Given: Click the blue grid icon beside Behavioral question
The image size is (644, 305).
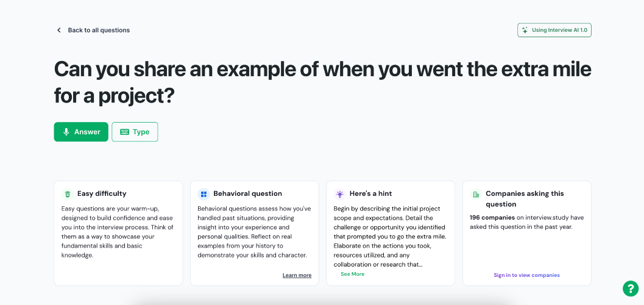Looking at the screenshot, I should point(203,194).
